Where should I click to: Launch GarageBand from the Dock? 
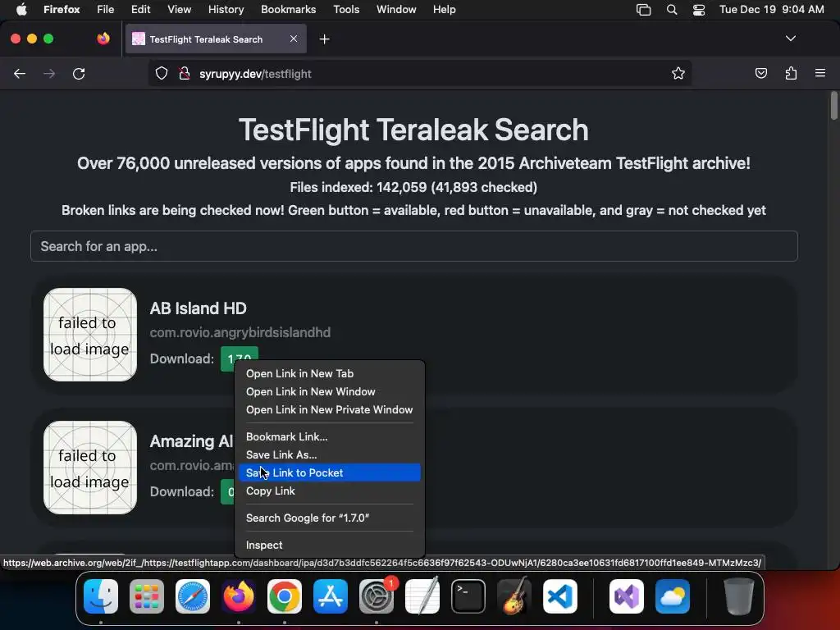514,596
